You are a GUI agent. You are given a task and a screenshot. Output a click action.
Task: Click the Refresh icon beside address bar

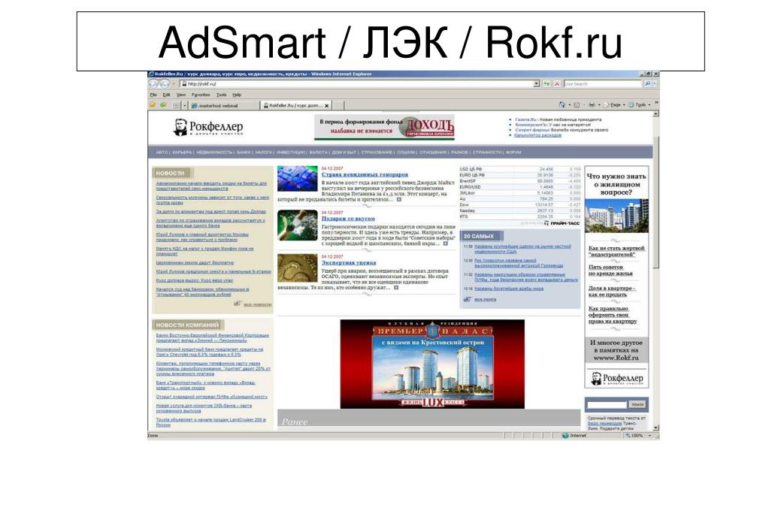click(546, 84)
